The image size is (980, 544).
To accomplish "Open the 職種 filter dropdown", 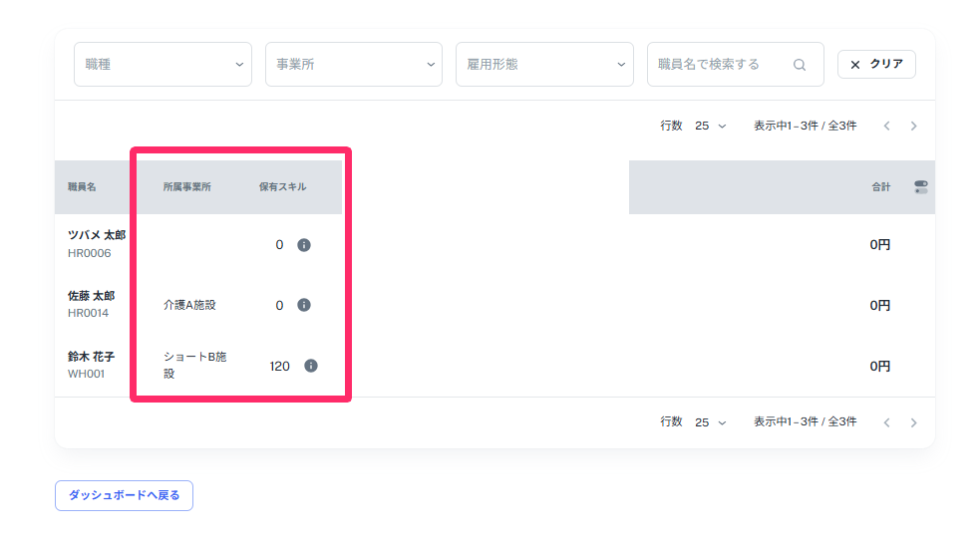I will [163, 65].
